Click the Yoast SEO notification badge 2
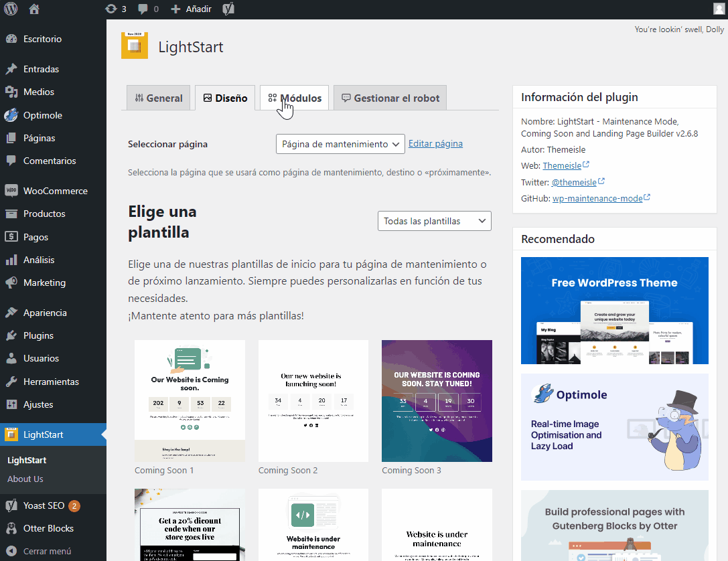Screen dimensions: 728x561 74,506
